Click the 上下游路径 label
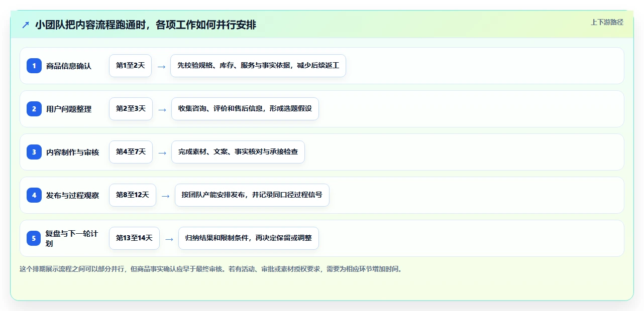Screen dimensions: 644x311 point(607,22)
